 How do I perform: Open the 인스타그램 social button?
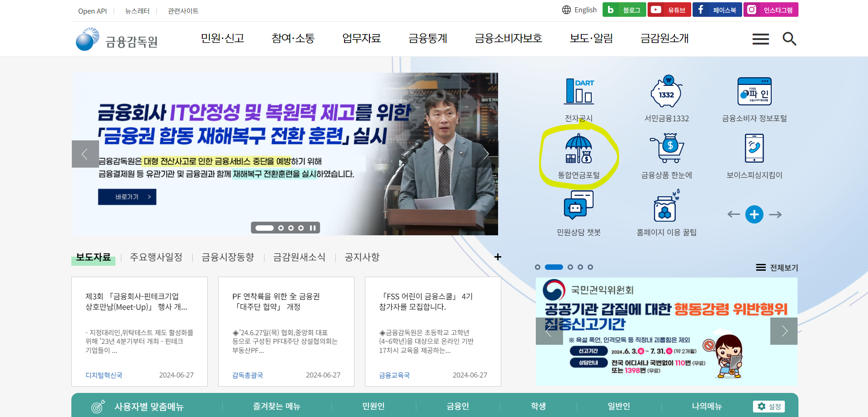[x=771, y=10]
